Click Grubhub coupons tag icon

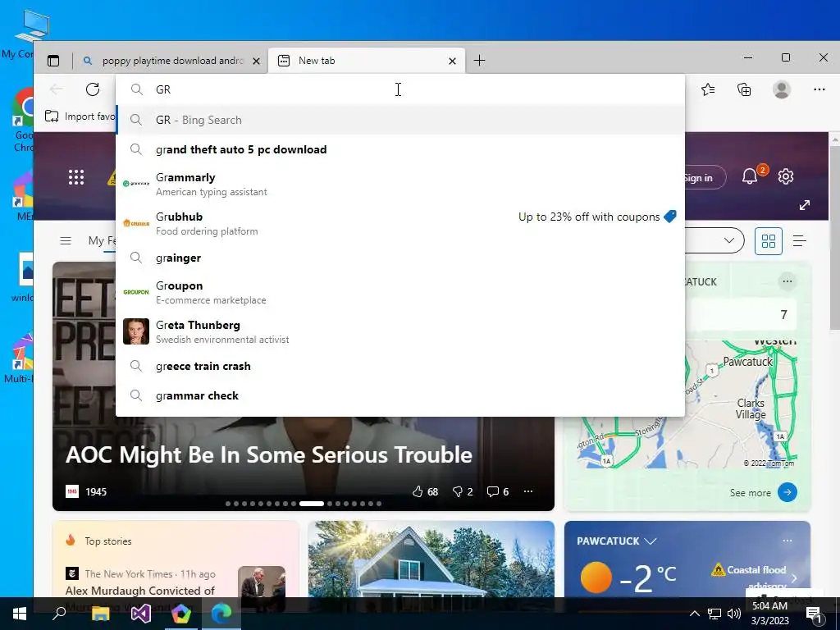(x=669, y=217)
